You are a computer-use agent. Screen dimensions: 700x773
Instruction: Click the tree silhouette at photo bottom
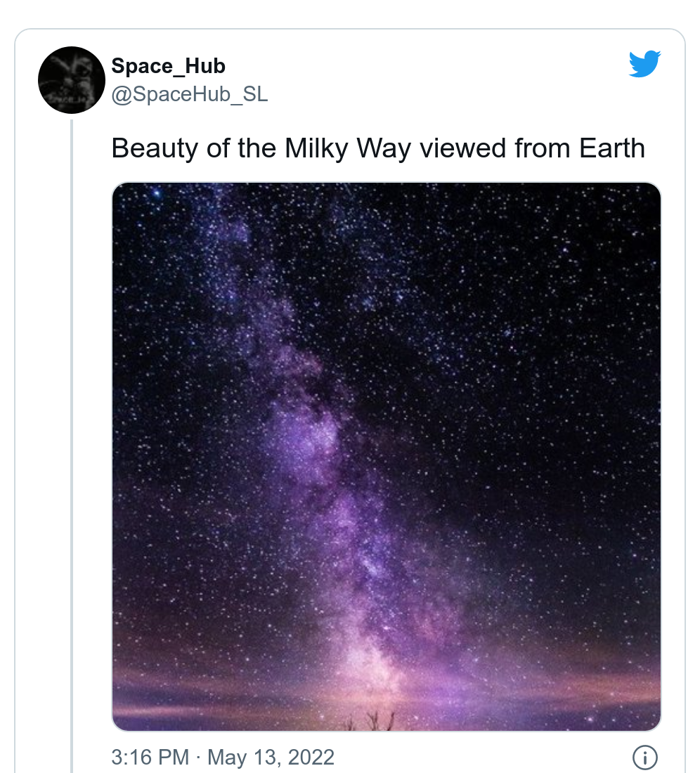[x=372, y=720]
